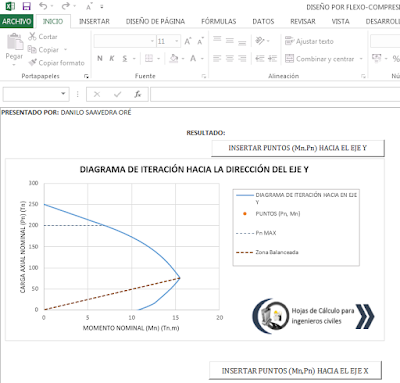Image resolution: width=400 pixels, height=383 pixels.
Task: Click the Hojas de Cálculo para ingenieros civiles logo
Action: click(313, 316)
